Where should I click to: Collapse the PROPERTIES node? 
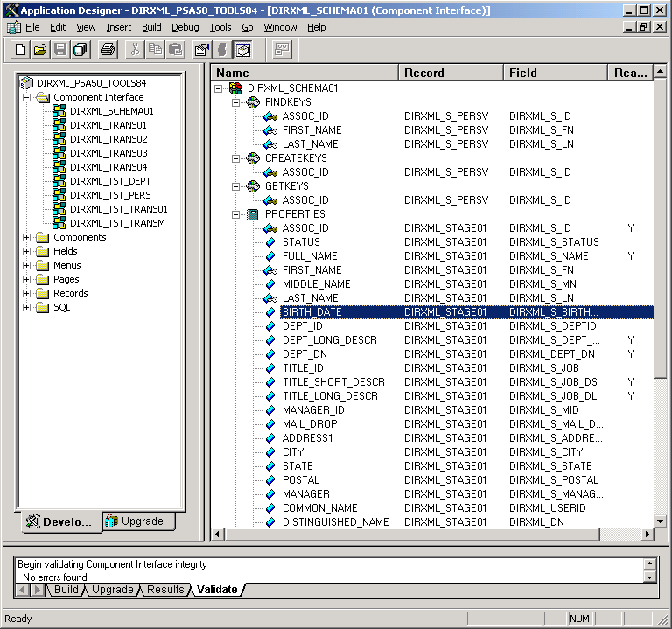[x=236, y=214]
